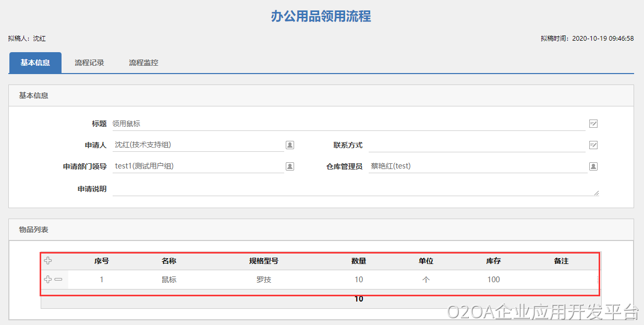
Task: Open person picker for 申请人 field
Action: pos(290,145)
